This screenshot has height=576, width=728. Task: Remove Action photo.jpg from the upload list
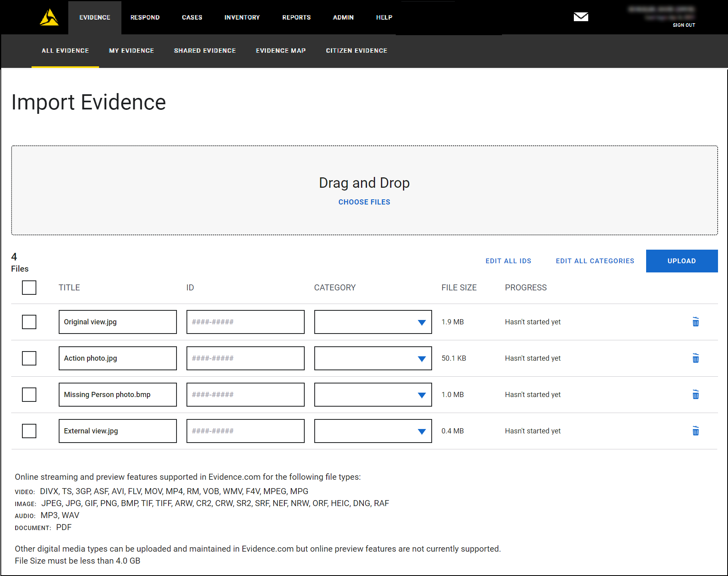click(x=696, y=358)
